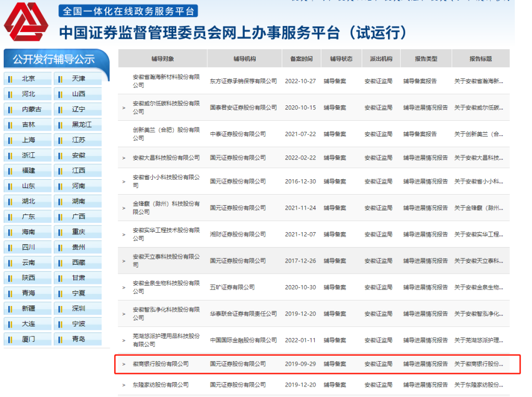Open report titled 关于东隆家纺股份...
Screen dimensions: 532x397
click(479, 385)
